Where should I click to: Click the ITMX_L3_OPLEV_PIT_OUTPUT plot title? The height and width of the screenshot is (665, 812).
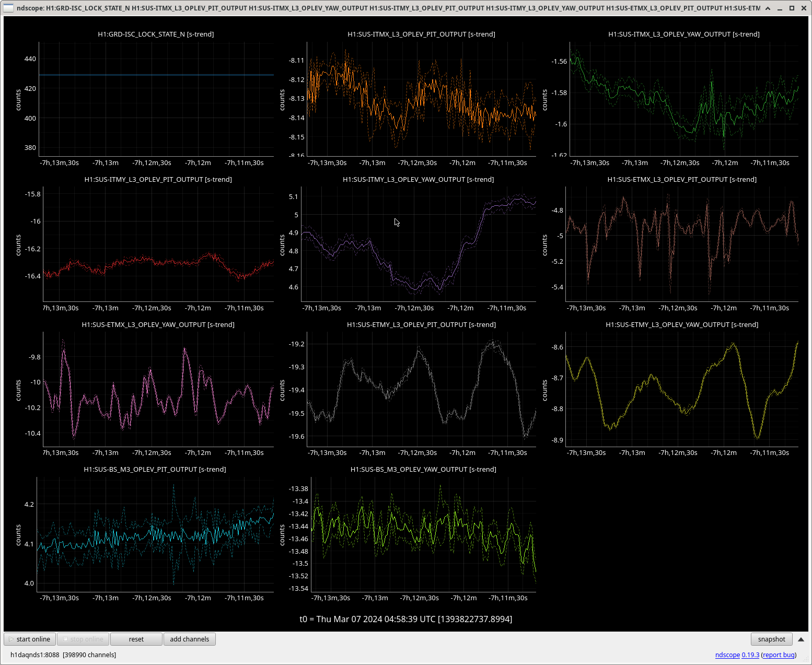[421, 34]
